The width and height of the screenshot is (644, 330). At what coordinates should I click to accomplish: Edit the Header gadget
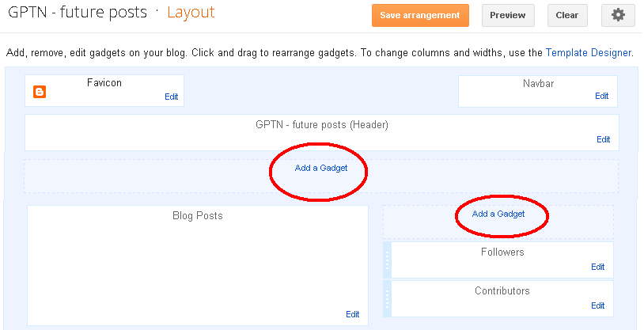pos(604,139)
